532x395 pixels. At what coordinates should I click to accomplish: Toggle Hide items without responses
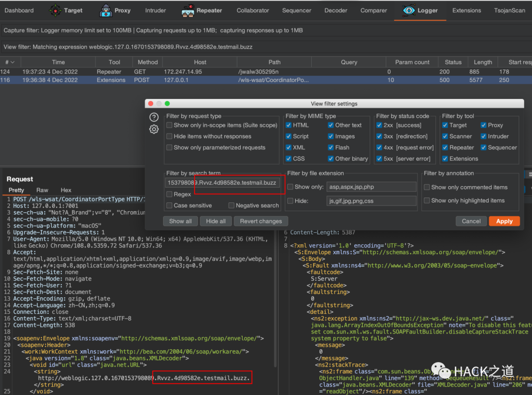[x=169, y=136]
